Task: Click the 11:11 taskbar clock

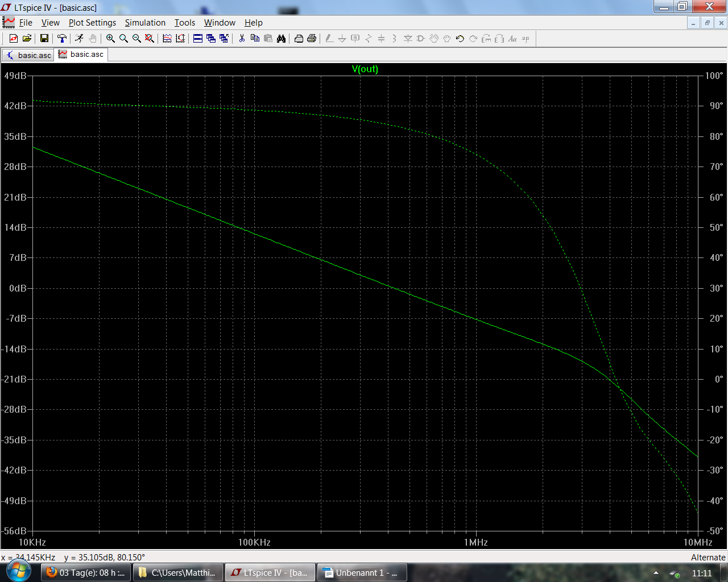Action: click(702, 573)
